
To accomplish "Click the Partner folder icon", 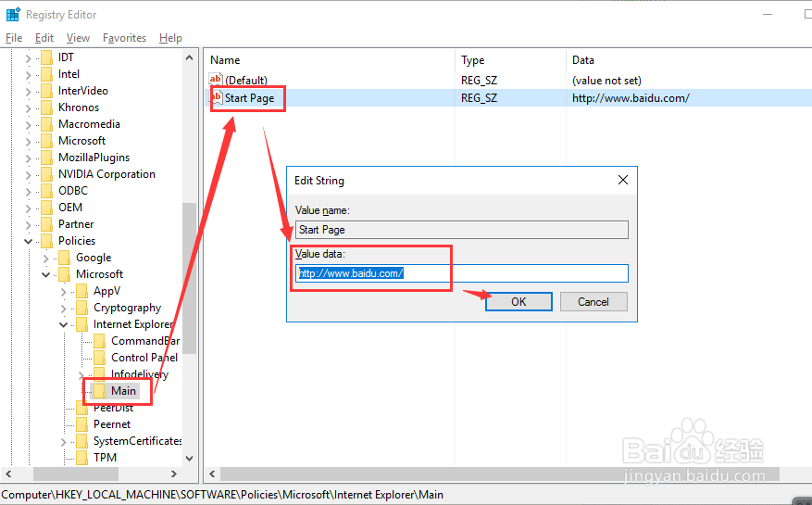I will pyautogui.click(x=46, y=224).
